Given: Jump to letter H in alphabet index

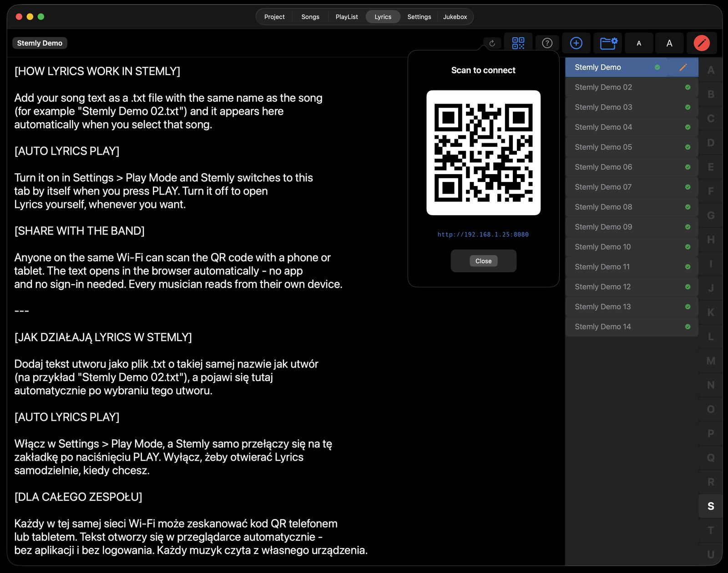Looking at the screenshot, I should [x=711, y=240].
